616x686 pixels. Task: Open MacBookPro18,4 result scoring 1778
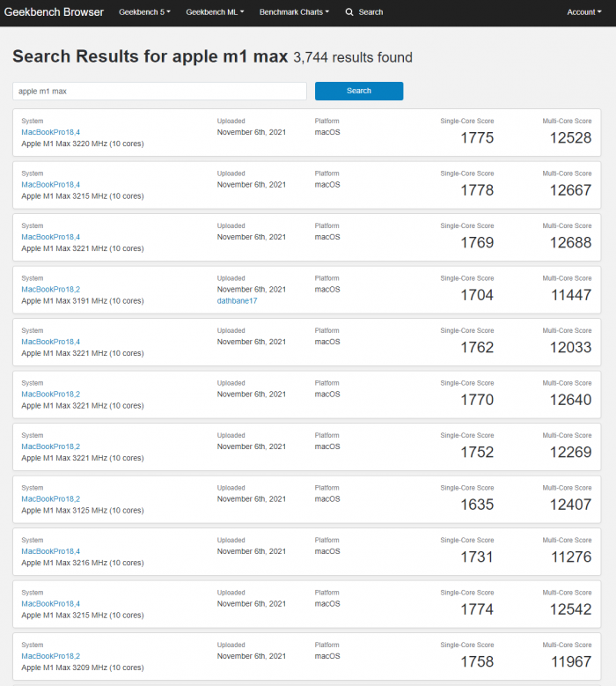tap(51, 184)
